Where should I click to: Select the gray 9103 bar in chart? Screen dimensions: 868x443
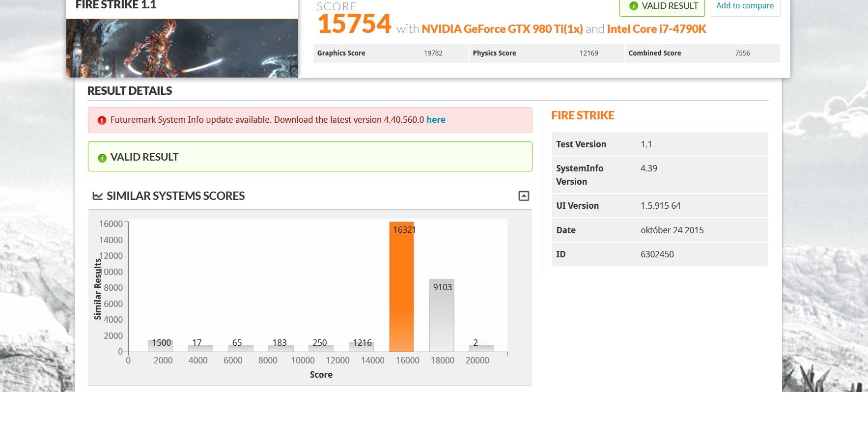pyautogui.click(x=442, y=315)
